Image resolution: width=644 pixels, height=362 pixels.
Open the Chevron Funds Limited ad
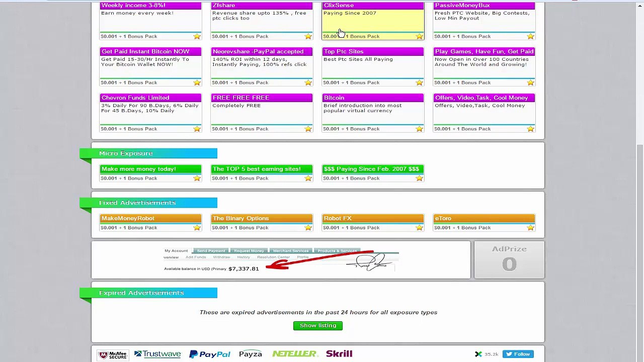pyautogui.click(x=150, y=98)
